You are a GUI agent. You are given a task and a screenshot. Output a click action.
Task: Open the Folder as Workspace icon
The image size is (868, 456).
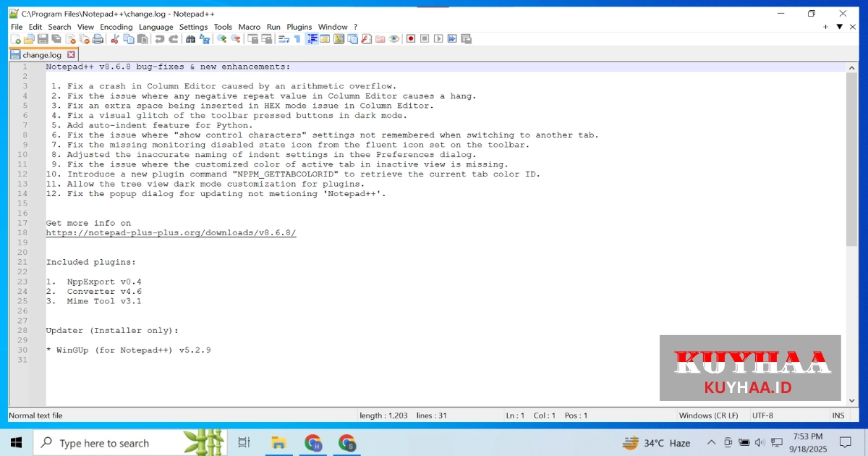point(380,39)
